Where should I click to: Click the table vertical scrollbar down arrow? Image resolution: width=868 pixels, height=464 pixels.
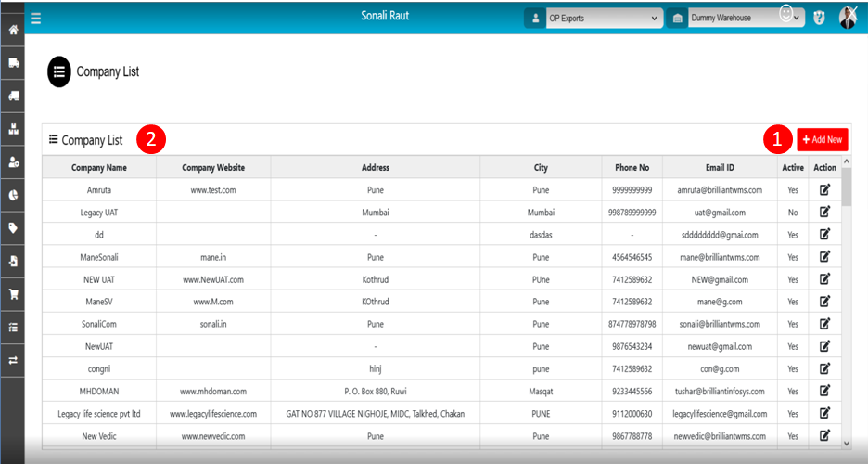[x=846, y=442]
